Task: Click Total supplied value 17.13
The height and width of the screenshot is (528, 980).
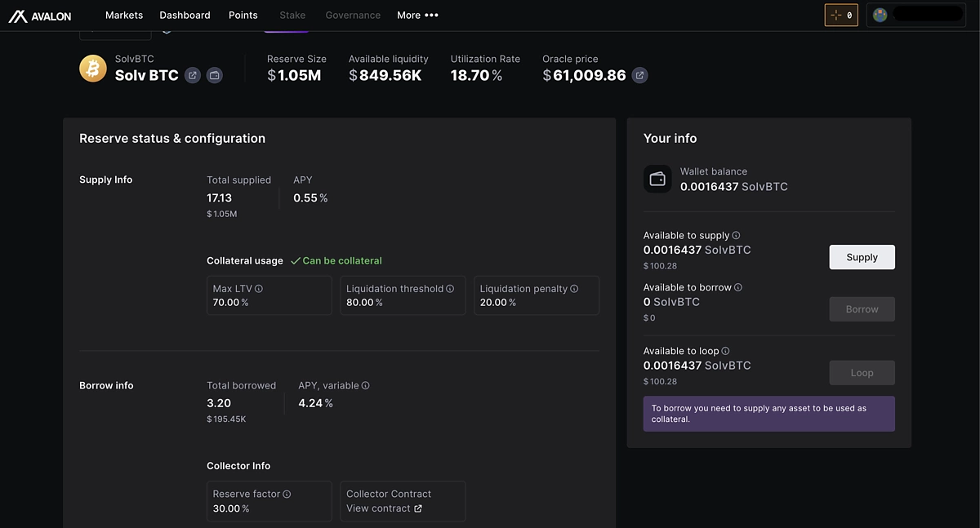Action: (220, 198)
